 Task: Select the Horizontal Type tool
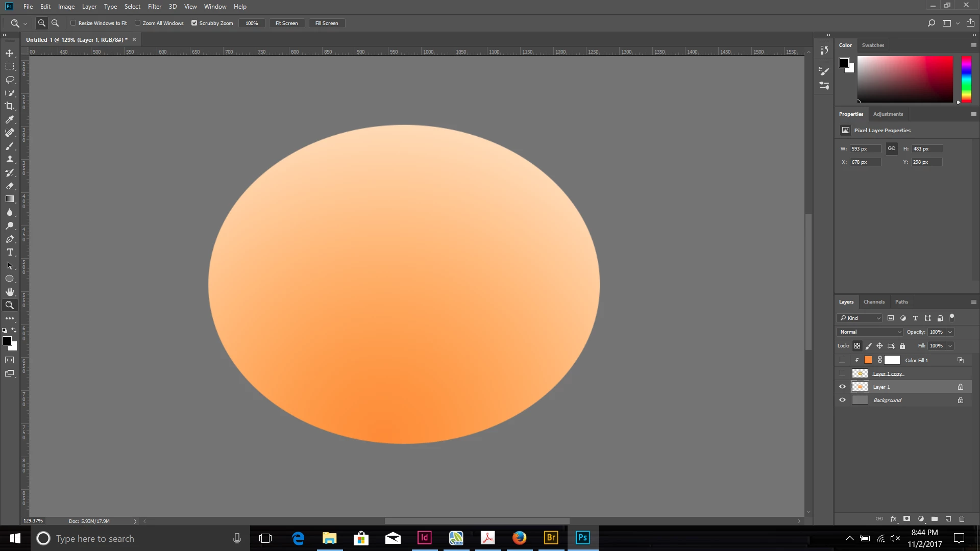(x=10, y=253)
